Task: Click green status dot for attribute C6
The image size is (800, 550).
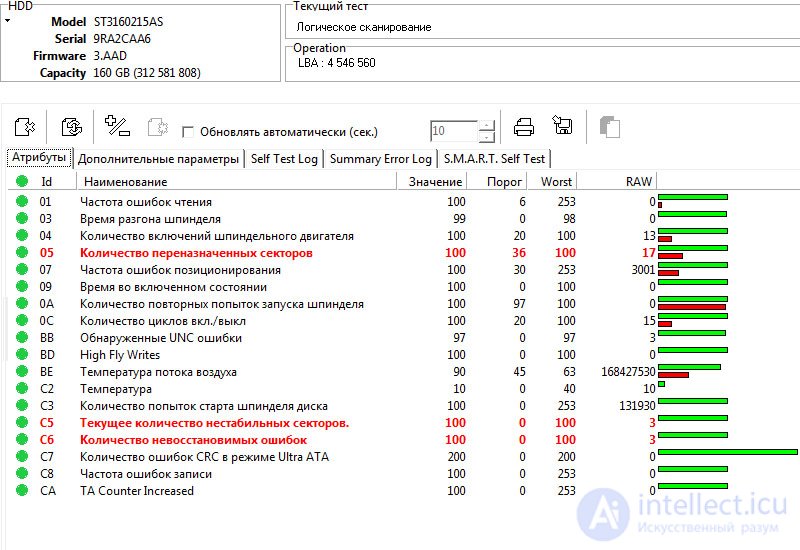Action: pyautogui.click(x=21, y=439)
